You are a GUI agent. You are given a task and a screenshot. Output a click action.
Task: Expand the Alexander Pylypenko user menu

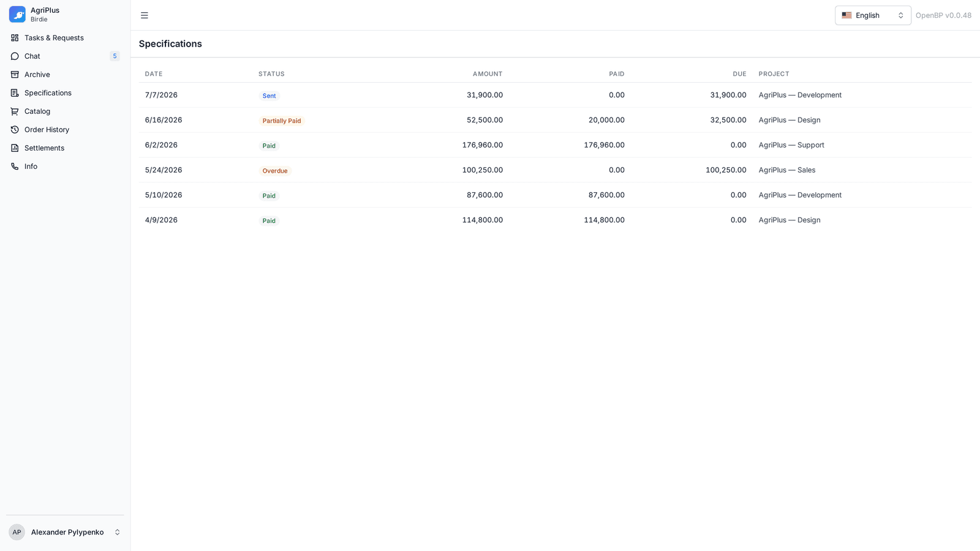click(x=65, y=532)
